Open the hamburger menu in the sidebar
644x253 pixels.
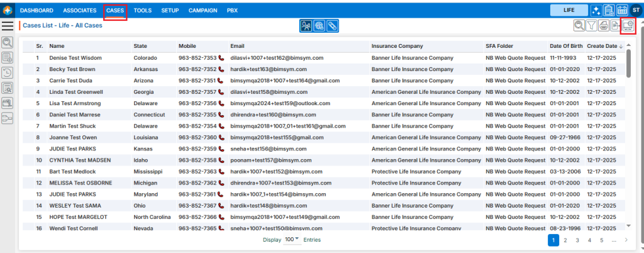[8, 26]
